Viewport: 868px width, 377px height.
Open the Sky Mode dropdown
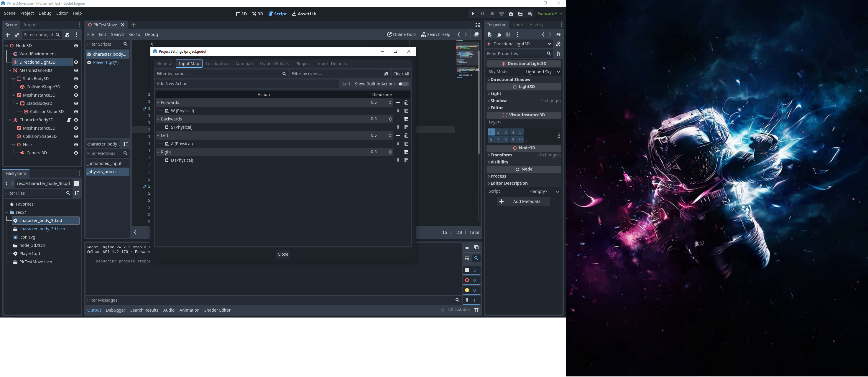pos(542,72)
